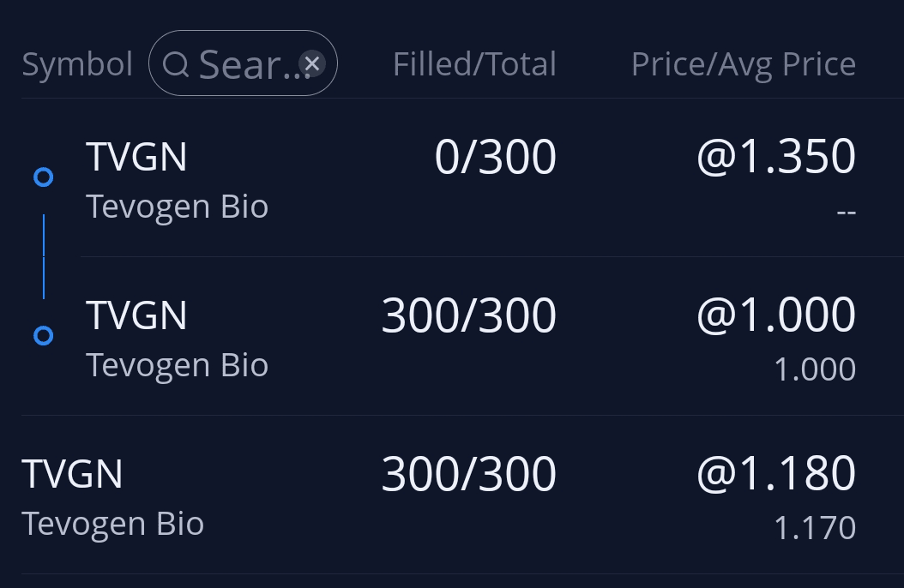Viewport: 904px width, 588px height.
Task: Sort by Price/Avg Price column header
Action: pyautogui.click(x=743, y=64)
